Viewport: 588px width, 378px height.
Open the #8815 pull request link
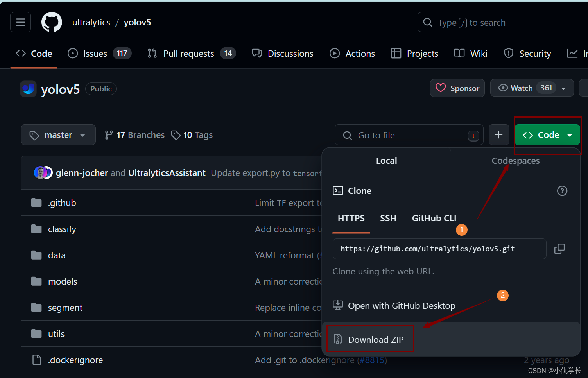372,360
